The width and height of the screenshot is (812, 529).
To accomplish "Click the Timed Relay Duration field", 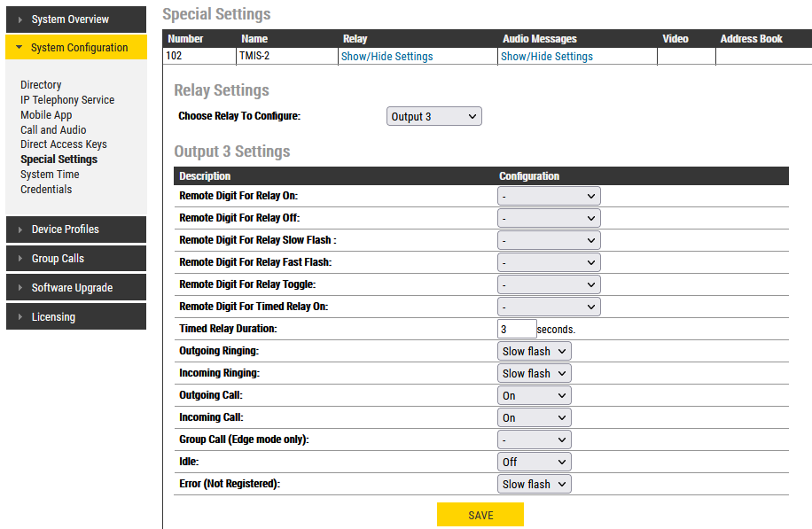I will click(517, 329).
